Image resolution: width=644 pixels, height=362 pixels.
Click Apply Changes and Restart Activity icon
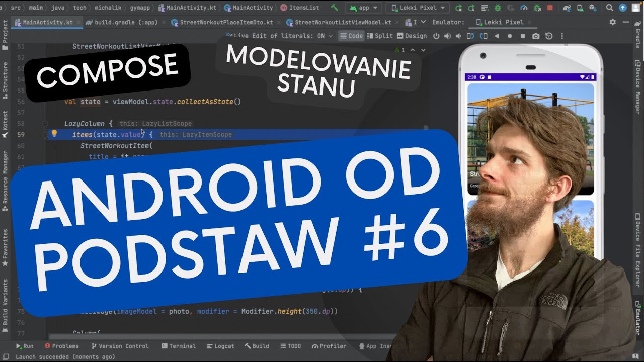[471, 8]
